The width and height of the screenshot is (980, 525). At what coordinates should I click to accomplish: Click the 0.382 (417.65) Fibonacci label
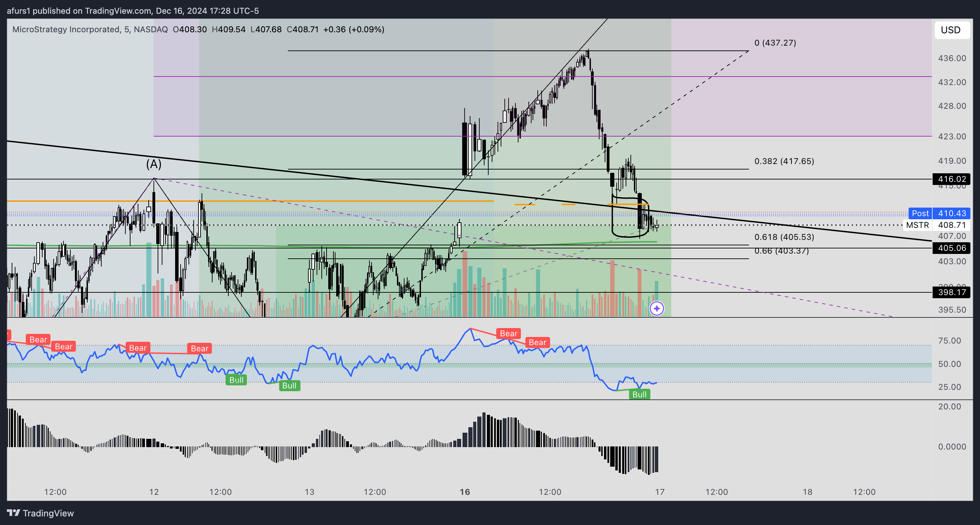coord(784,161)
